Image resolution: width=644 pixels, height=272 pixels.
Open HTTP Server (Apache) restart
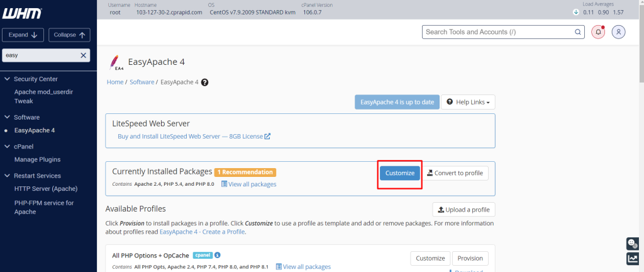tap(46, 189)
